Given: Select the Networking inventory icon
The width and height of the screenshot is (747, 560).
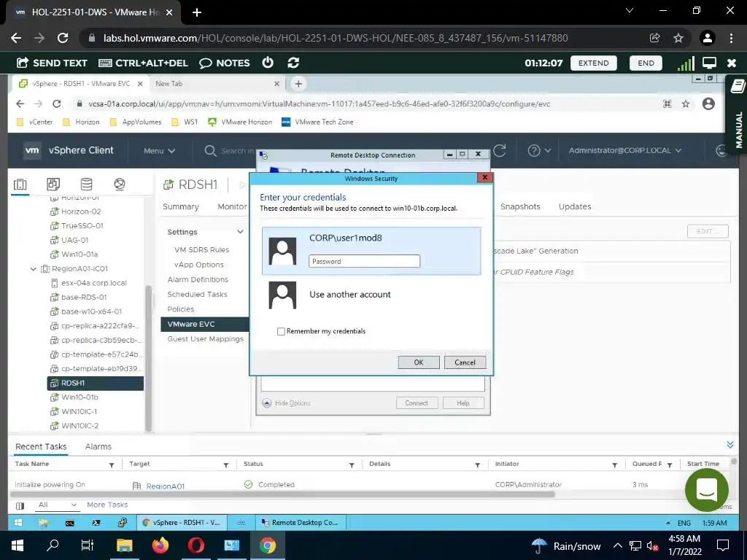Looking at the screenshot, I should (120, 184).
